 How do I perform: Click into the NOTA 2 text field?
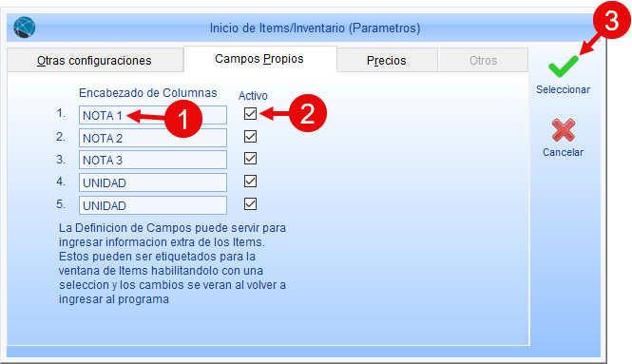click(x=153, y=138)
